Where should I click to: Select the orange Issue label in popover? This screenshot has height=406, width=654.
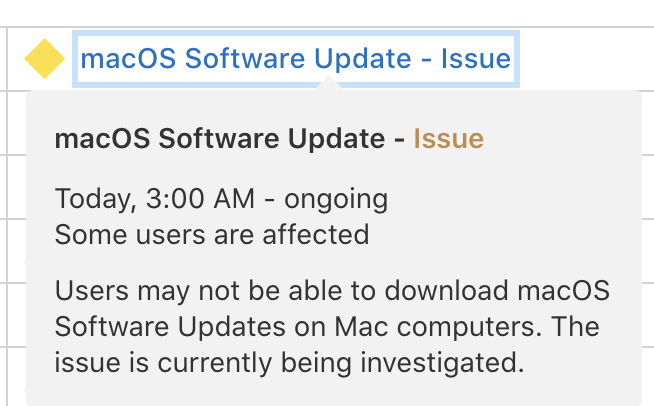(x=448, y=139)
